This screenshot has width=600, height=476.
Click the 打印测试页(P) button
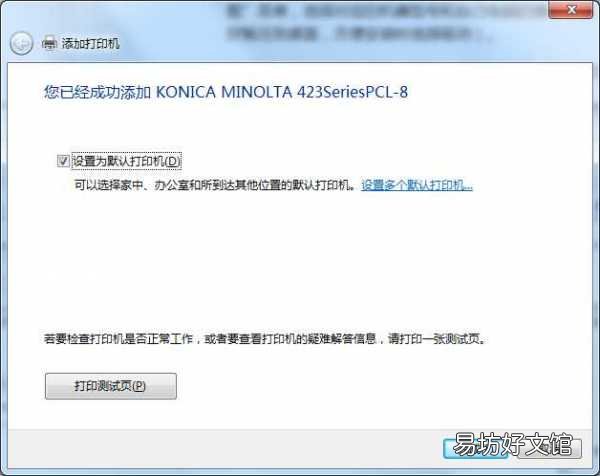(111, 386)
